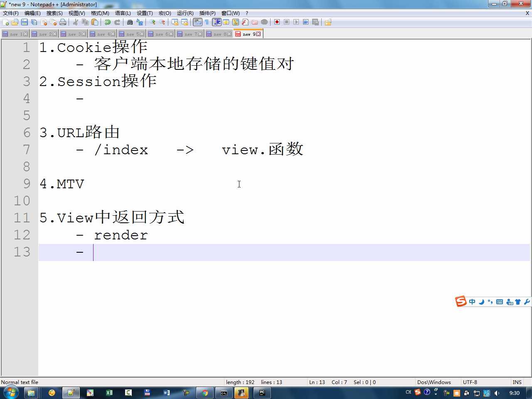The height and width of the screenshot is (399, 532).
Task: Click the '4.MTV' line text
Action: 62,184
